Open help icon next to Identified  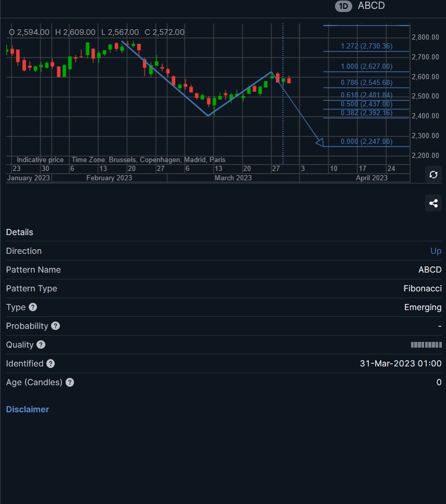[51, 363]
